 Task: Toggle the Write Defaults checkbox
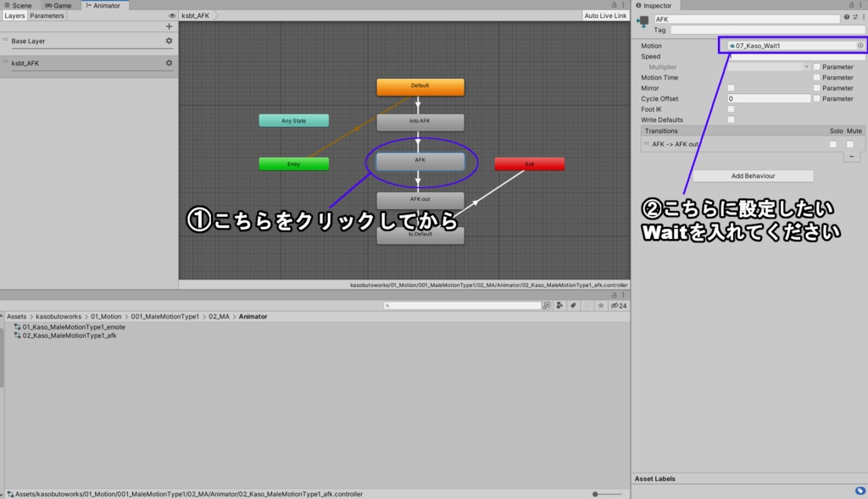[x=731, y=119]
